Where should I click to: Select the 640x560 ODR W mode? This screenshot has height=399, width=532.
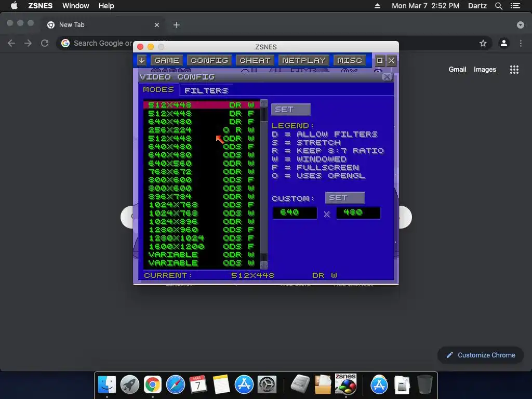point(202,163)
